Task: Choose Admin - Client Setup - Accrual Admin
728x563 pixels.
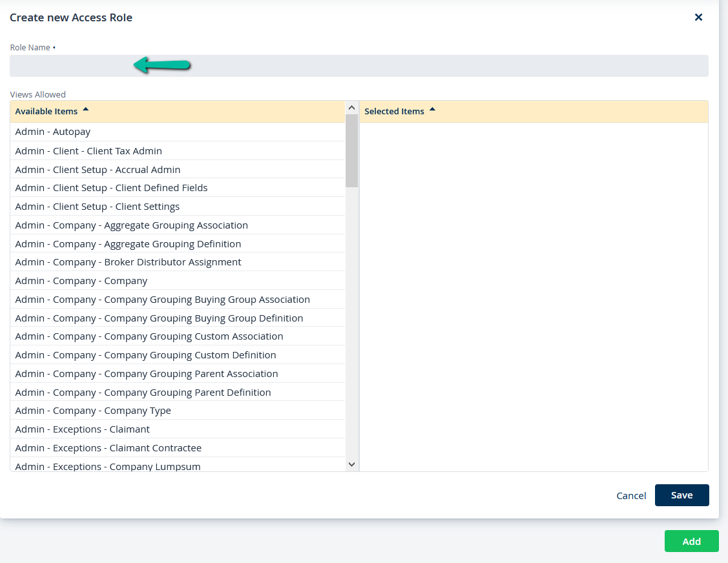Action: tap(98, 170)
